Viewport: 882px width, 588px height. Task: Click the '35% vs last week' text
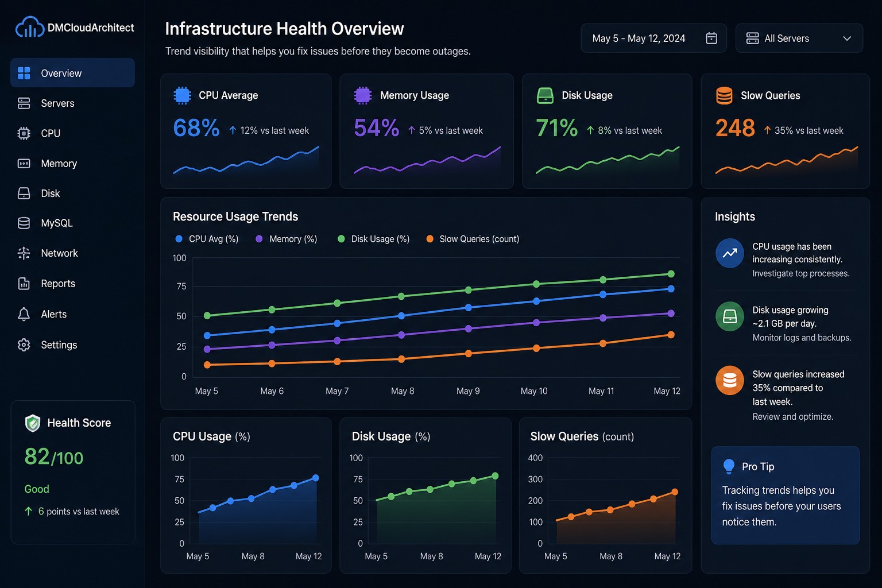point(808,130)
